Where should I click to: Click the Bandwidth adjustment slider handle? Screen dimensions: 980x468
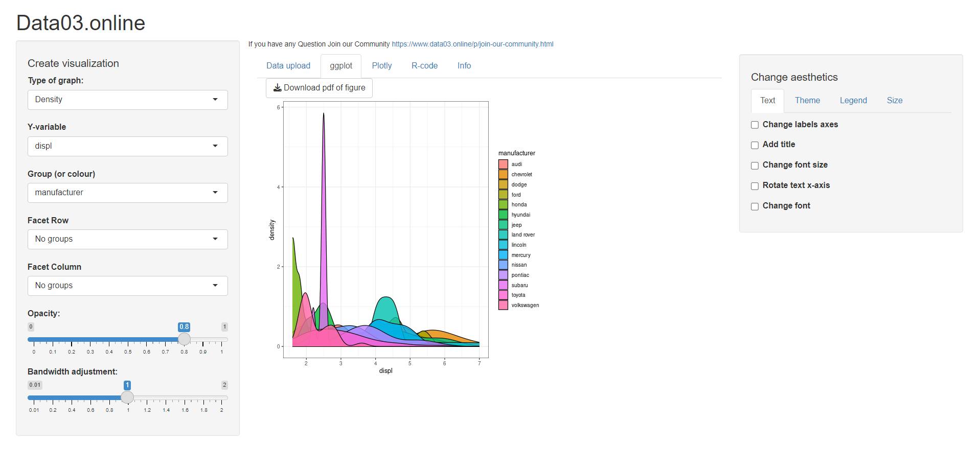(127, 397)
